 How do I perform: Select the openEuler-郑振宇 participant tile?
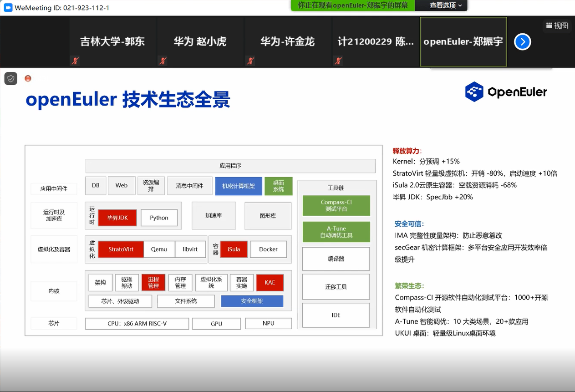[463, 42]
